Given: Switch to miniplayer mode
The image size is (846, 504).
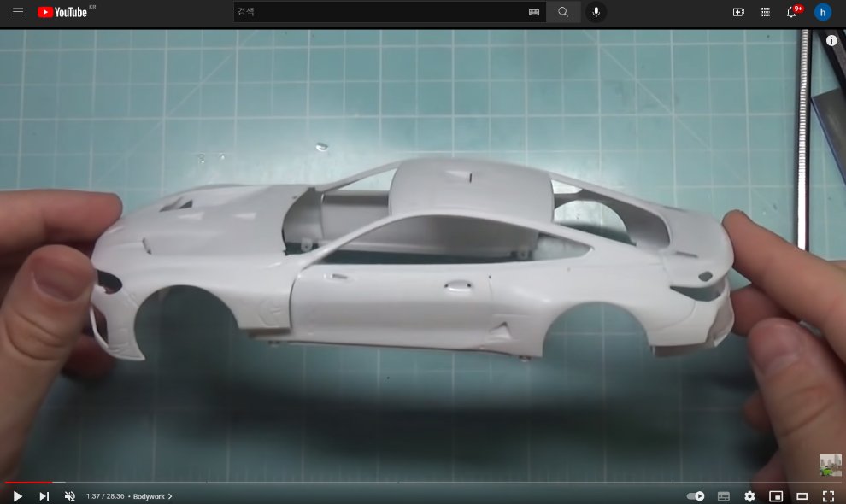Looking at the screenshot, I should point(776,496).
